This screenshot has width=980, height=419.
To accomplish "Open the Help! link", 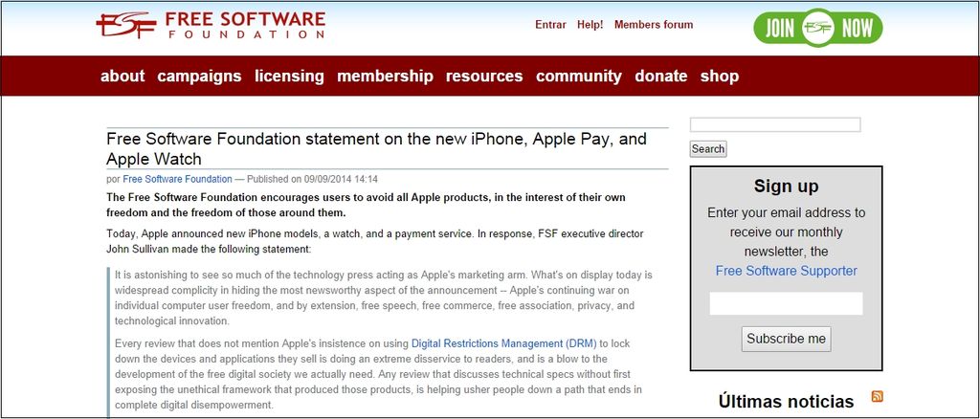I will click(590, 25).
